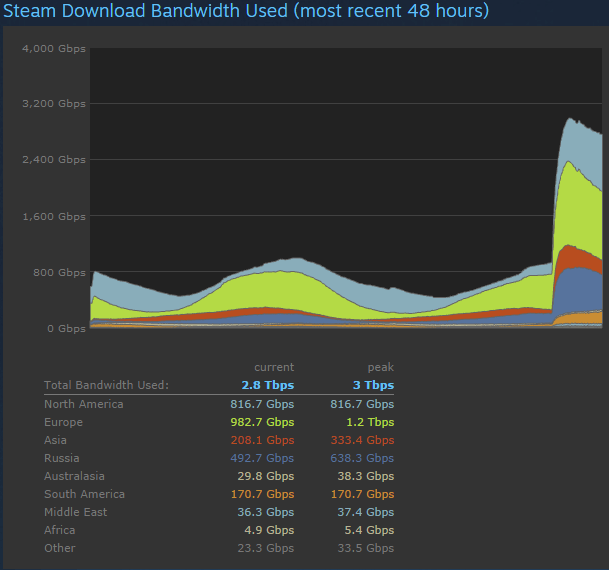Select the 3,200 Gbps axis label
609x570 pixels.
click(x=54, y=104)
